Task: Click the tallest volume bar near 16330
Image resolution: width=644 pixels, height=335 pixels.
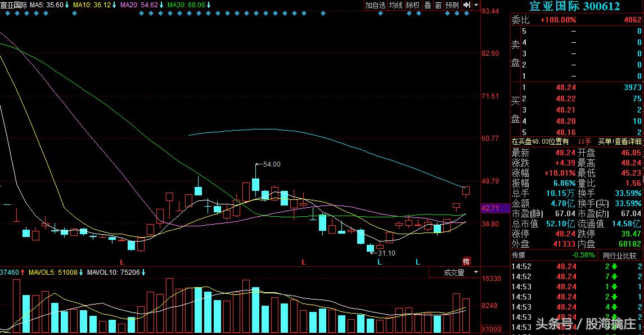Action: 169,305
